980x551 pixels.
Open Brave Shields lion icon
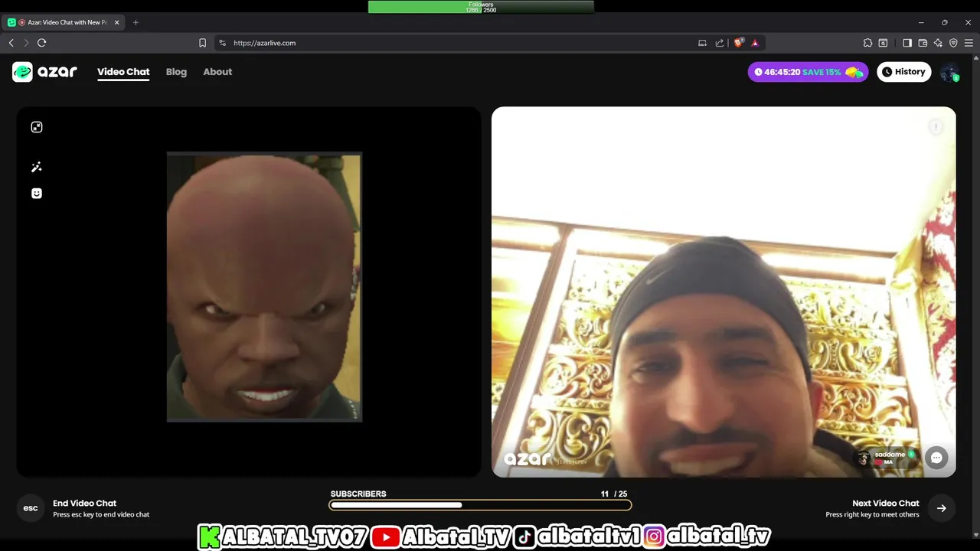click(x=738, y=43)
